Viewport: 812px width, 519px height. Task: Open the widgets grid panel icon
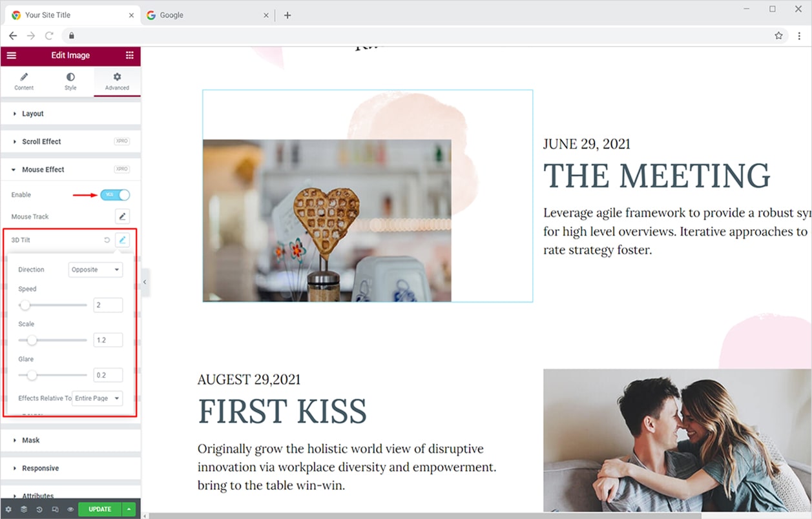point(130,56)
